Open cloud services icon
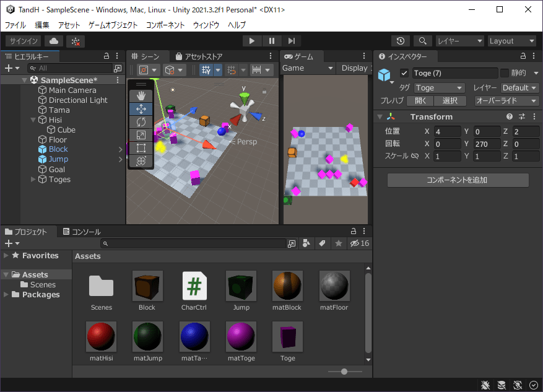543x392 pixels. coord(54,41)
